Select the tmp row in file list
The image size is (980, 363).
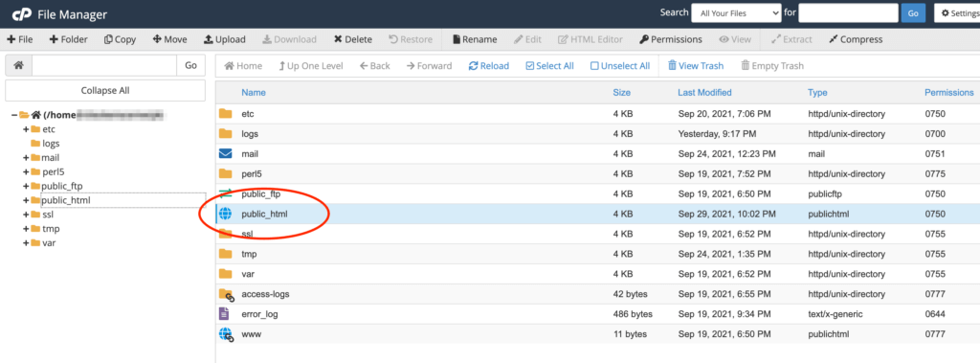tap(597, 254)
